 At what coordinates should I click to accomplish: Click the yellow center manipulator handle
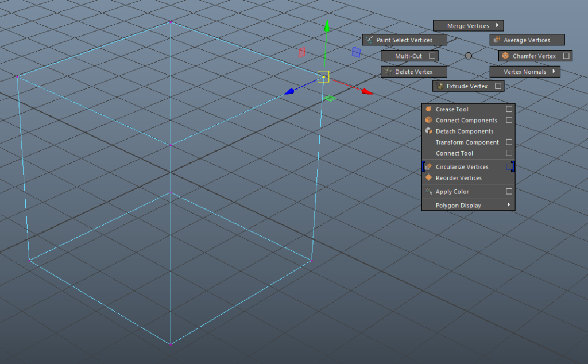click(x=323, y=76)
